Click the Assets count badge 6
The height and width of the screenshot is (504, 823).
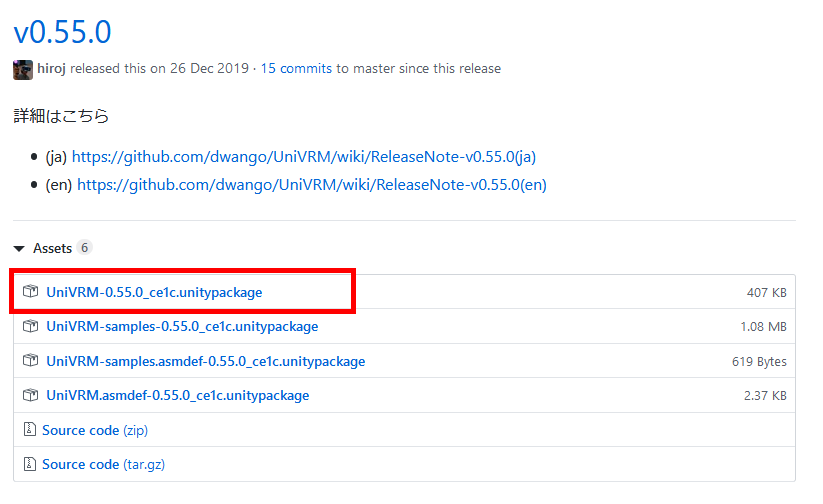pos(85,247)
